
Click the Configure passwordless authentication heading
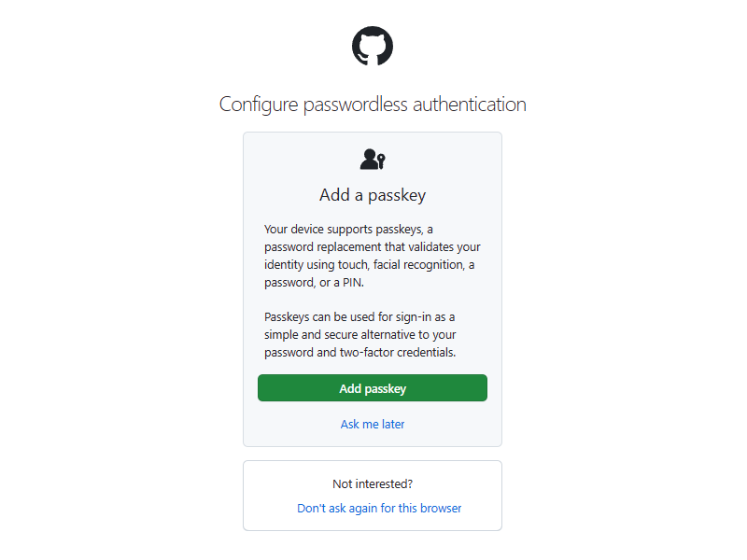tap(373, 105)
